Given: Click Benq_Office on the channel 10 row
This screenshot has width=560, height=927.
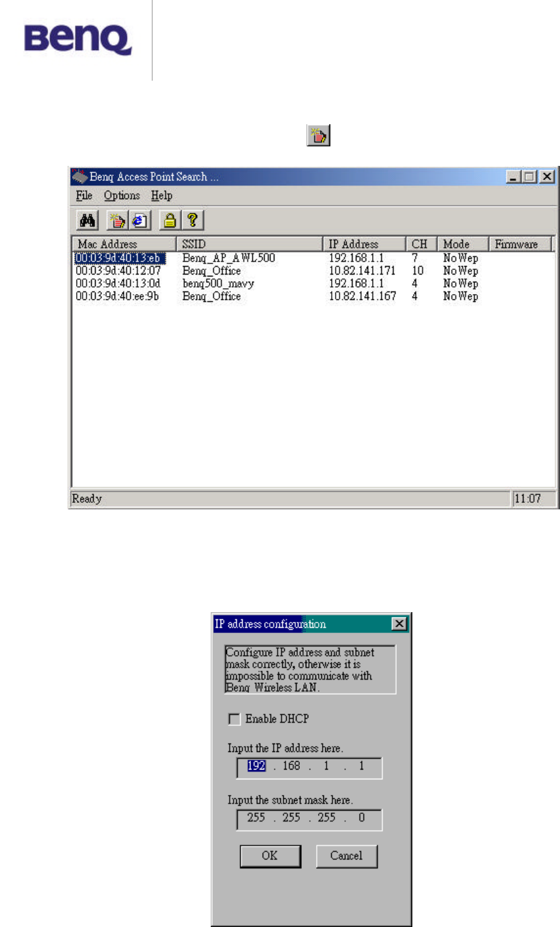Looking at the screenshot, I should pyautogui.click(x=211, y=271).
